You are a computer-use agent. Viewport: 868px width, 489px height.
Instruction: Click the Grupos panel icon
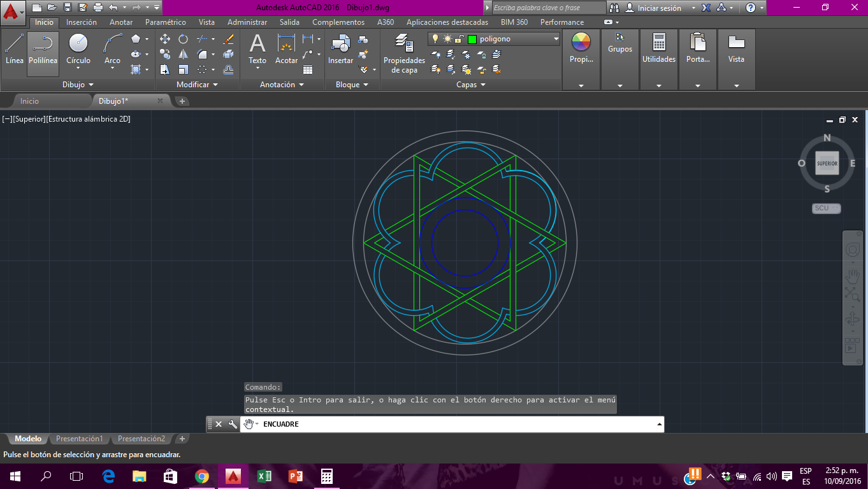pyautogui.click(x=619, y=45)
